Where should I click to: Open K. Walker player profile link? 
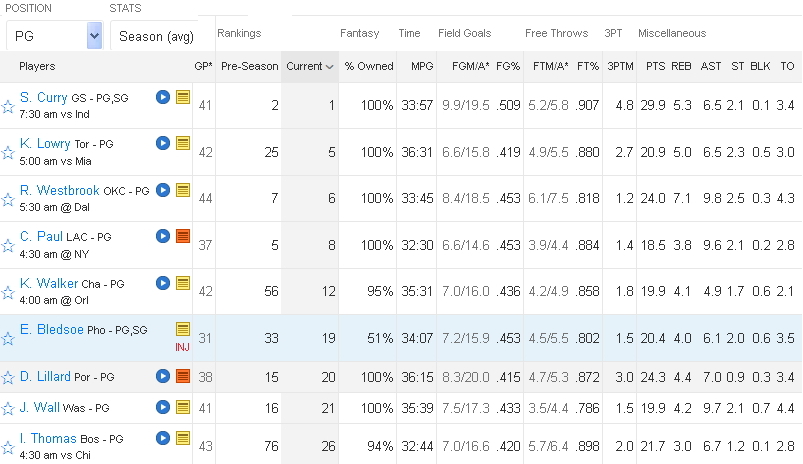point(49,283)
